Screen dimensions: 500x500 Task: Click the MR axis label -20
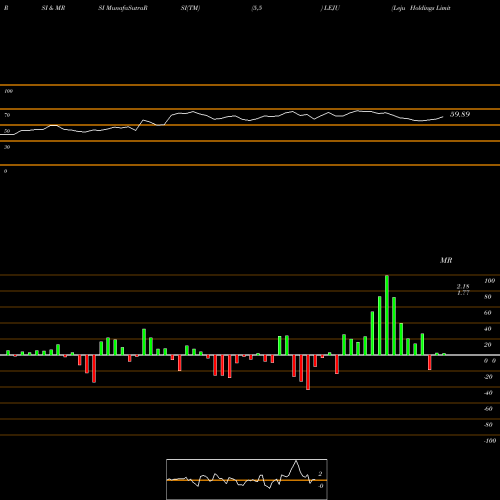coord(488,377)
